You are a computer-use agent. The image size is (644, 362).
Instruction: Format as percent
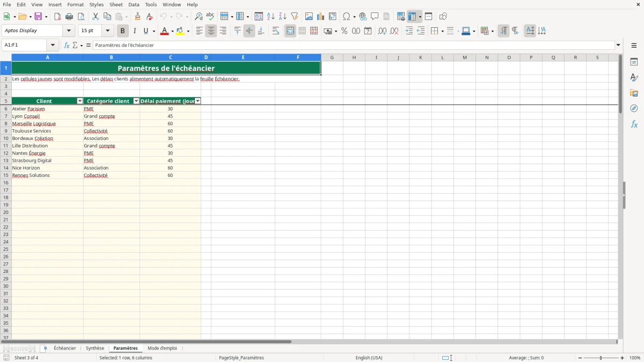[345, 31]
